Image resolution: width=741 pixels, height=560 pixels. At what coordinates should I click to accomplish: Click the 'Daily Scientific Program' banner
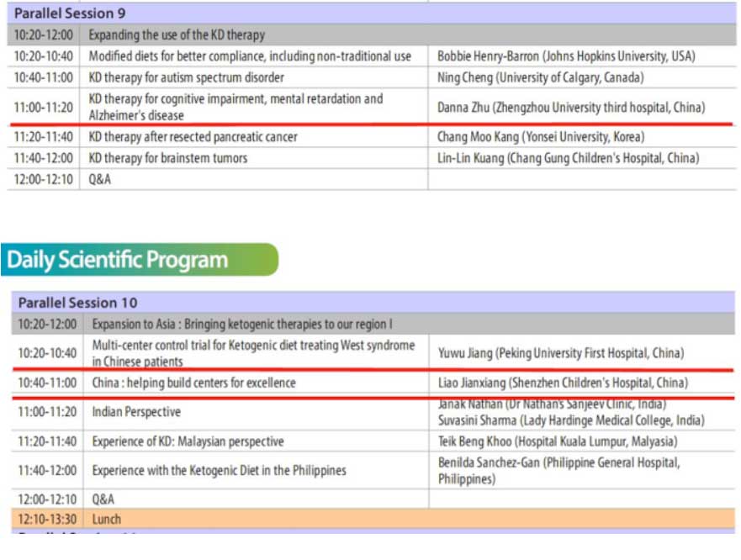pyautogui.click(x=140, y=260)
